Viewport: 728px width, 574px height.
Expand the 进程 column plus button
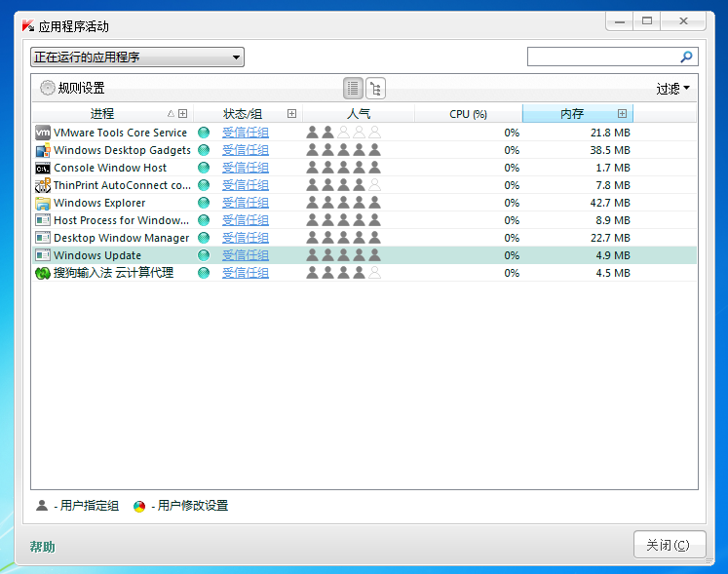coord(183,114)
